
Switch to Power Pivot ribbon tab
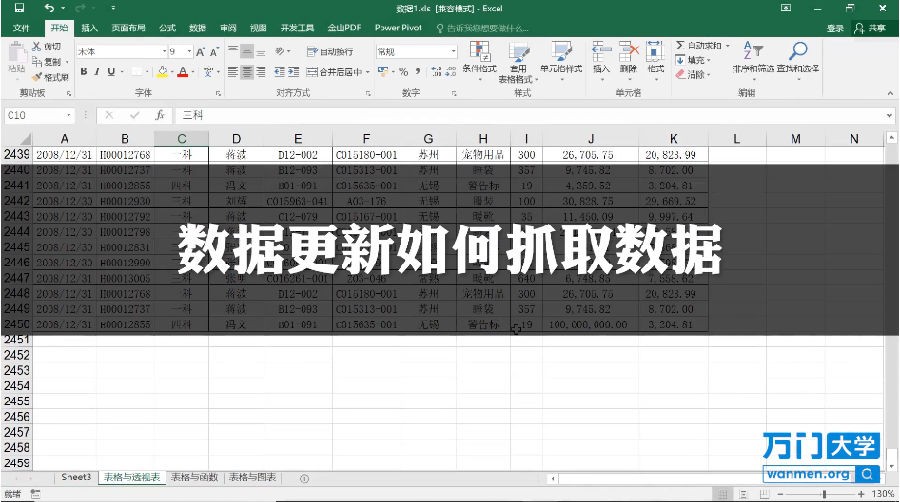(x=398, y=28)
